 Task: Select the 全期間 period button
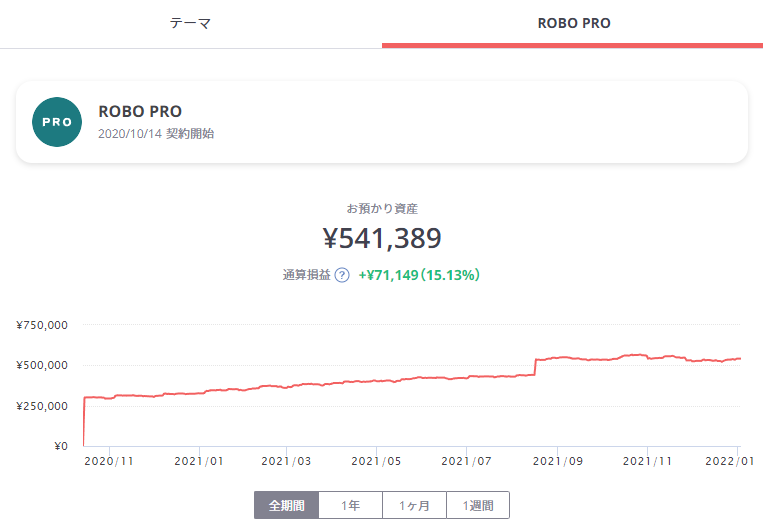coord(287,506)
